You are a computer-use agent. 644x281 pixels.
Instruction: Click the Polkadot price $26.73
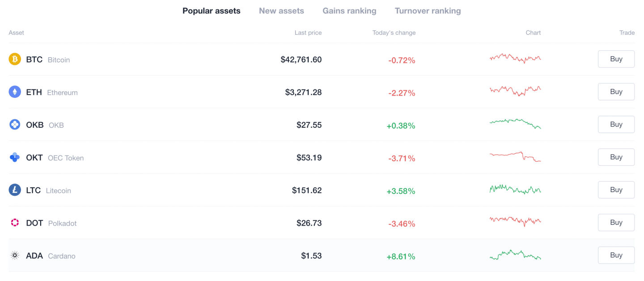tap(309, 223)
